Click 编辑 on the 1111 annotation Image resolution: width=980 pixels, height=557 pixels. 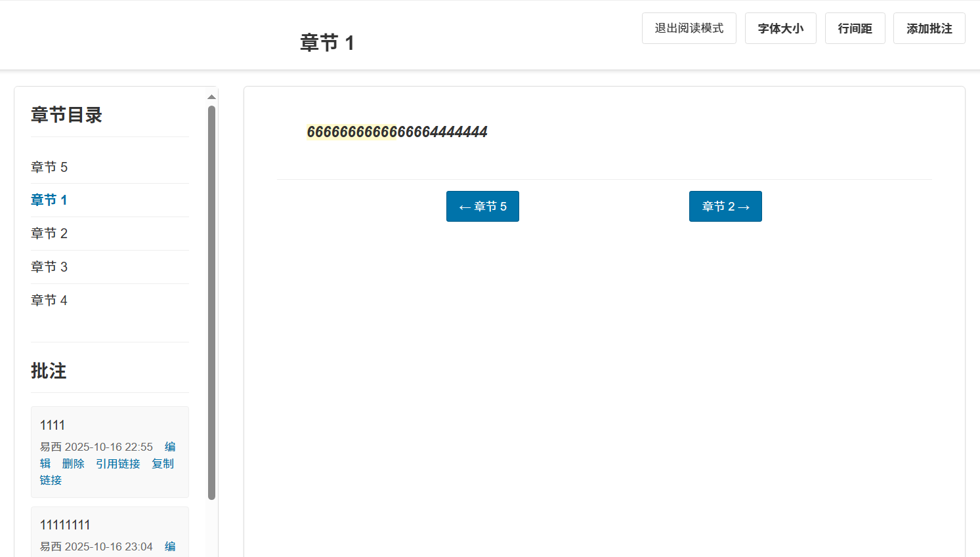(170, 447)
